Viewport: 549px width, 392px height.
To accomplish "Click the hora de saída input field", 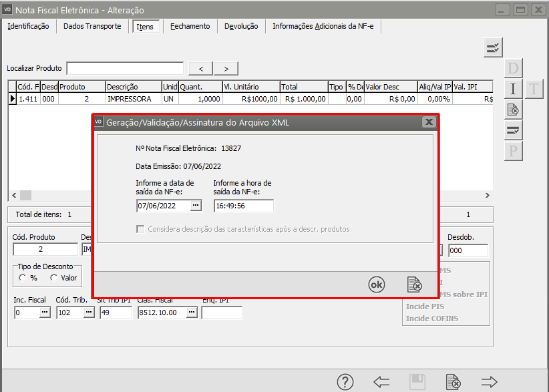I will tap(243, 206).
